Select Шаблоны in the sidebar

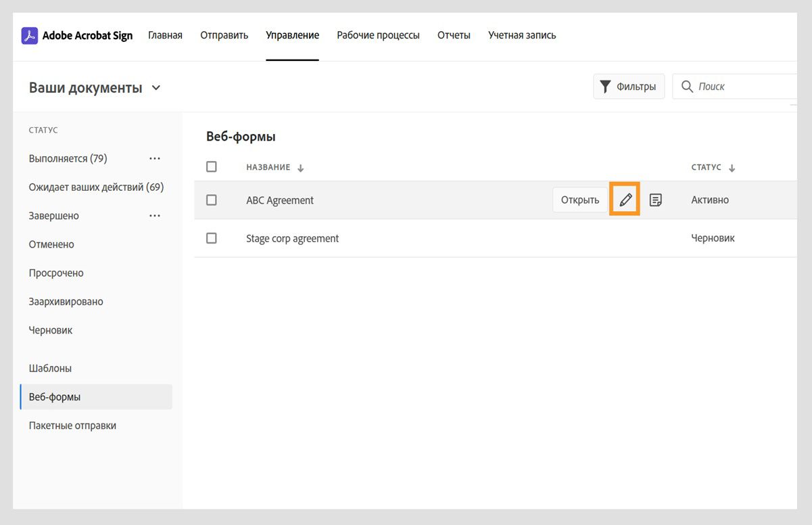point(50,369)
